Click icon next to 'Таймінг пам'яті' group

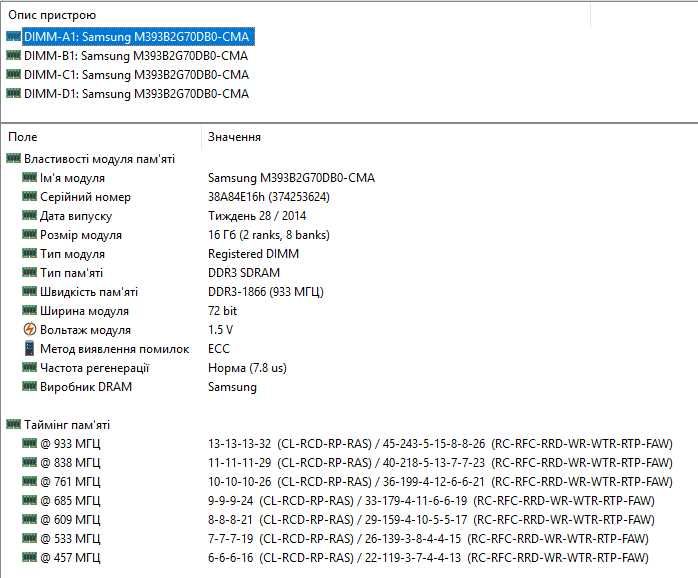coord(13,424)
